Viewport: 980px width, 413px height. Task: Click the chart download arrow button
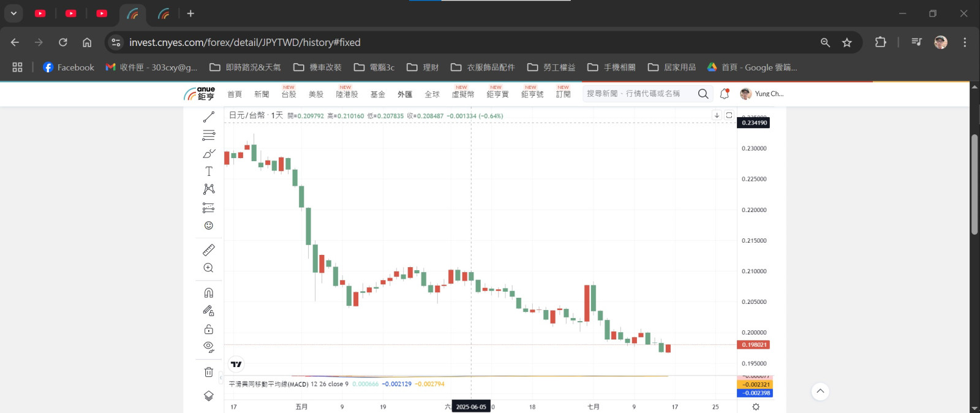point(717,115)
